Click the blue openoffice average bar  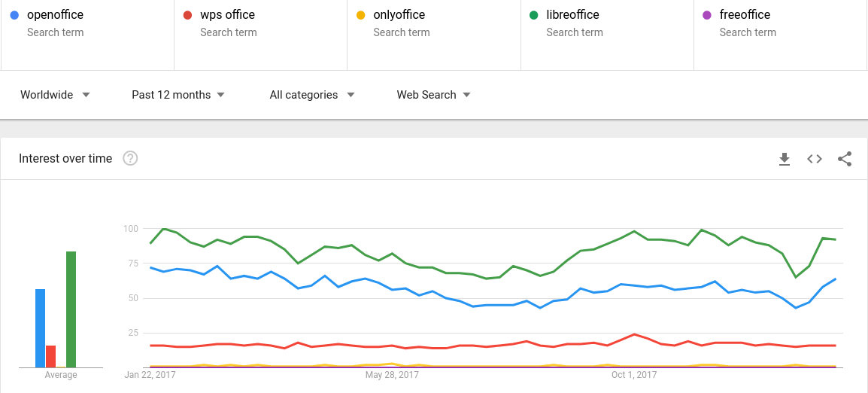coord(41,328)
